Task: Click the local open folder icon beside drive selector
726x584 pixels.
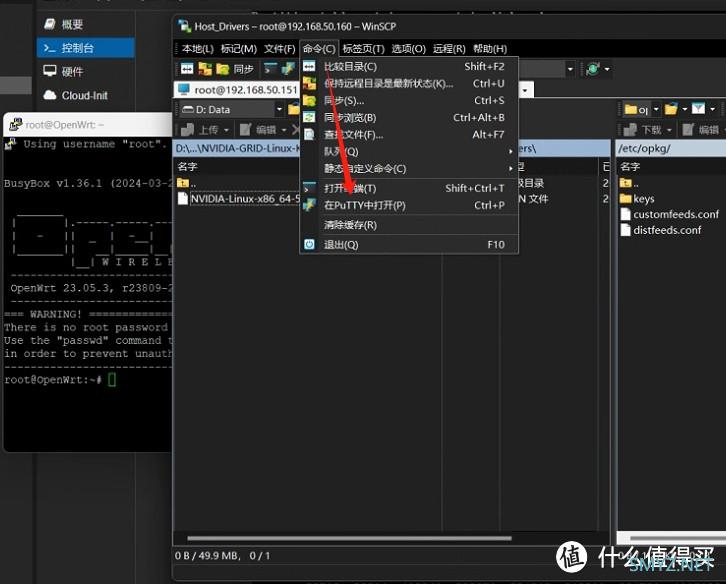Action: (x=294, y=110)
